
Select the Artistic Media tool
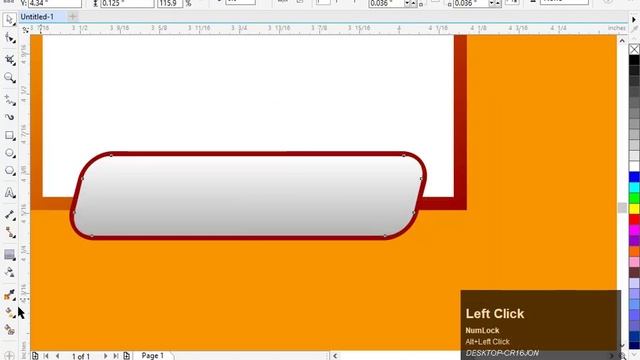9,117
